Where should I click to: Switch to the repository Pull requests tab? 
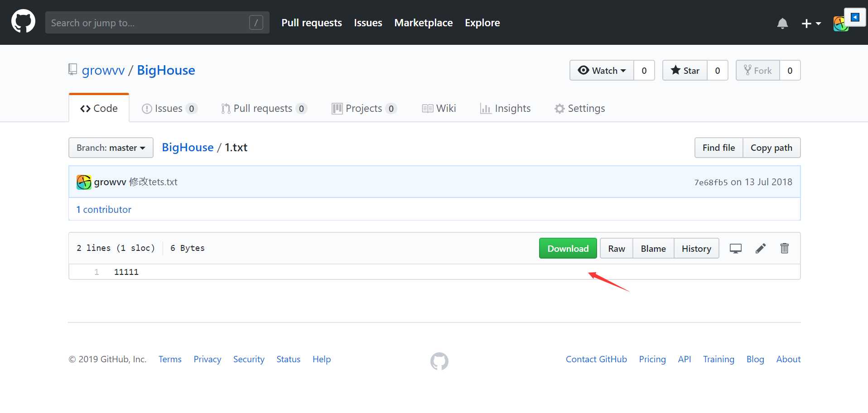pyautogui.click(x=264, y=108)
